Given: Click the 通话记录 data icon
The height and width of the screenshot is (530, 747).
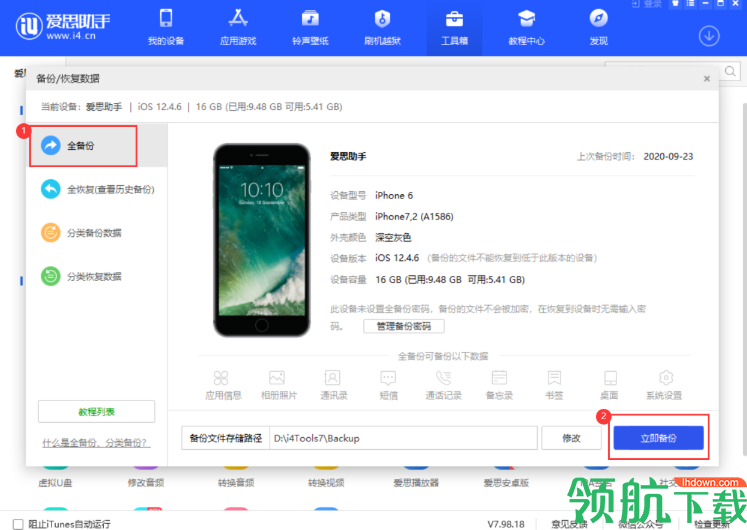Looking at the screenshot, I should pyautogui.click(x=443, y=385).
